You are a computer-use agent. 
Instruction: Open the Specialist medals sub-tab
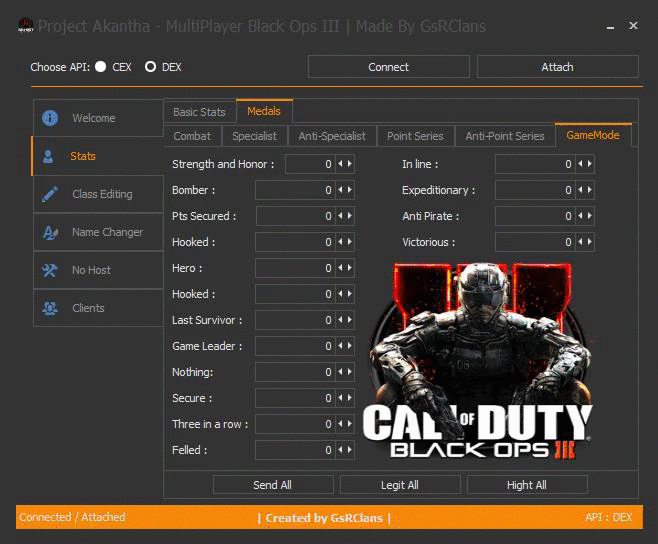pyautogui.click(x=254, y=136)
